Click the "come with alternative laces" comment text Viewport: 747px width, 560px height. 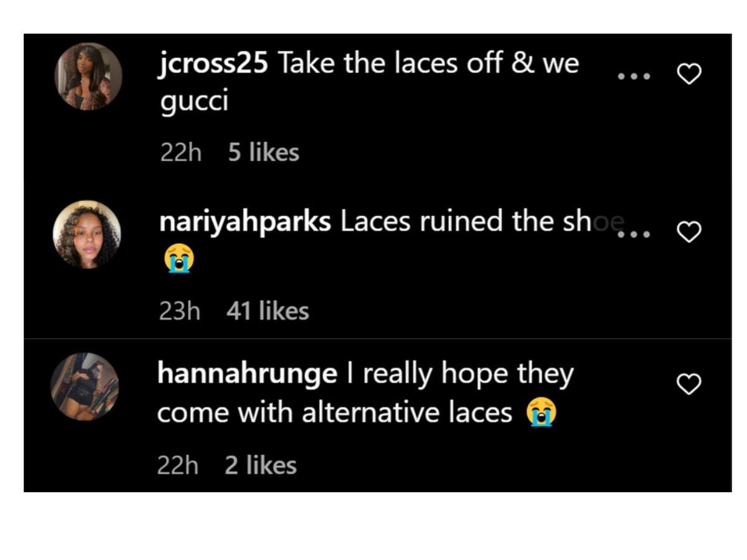[x=334, y=412]
